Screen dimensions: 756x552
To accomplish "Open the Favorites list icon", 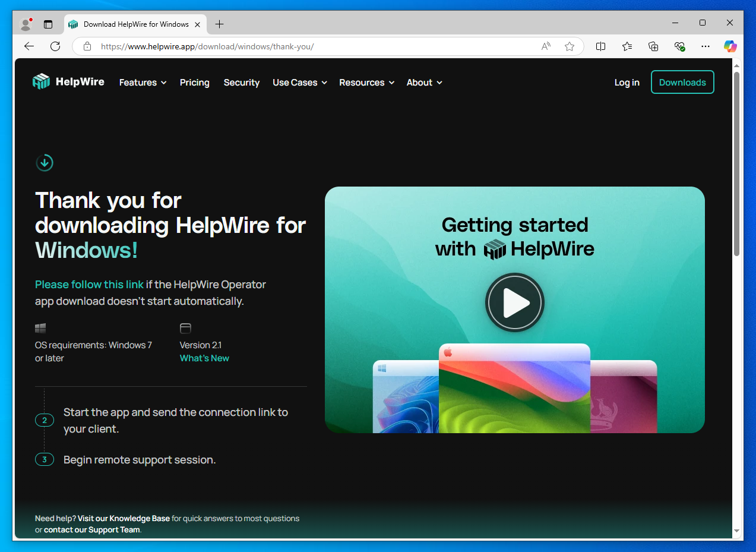I will pos(627,46).
